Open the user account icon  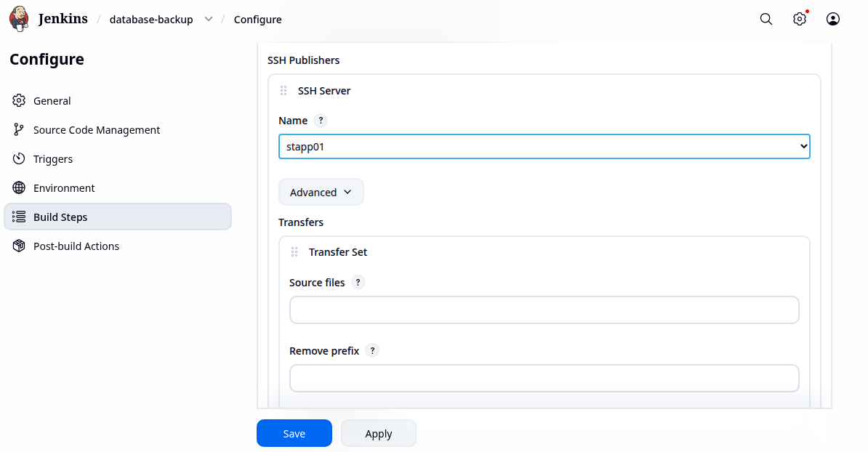click(x=832, y=19)
